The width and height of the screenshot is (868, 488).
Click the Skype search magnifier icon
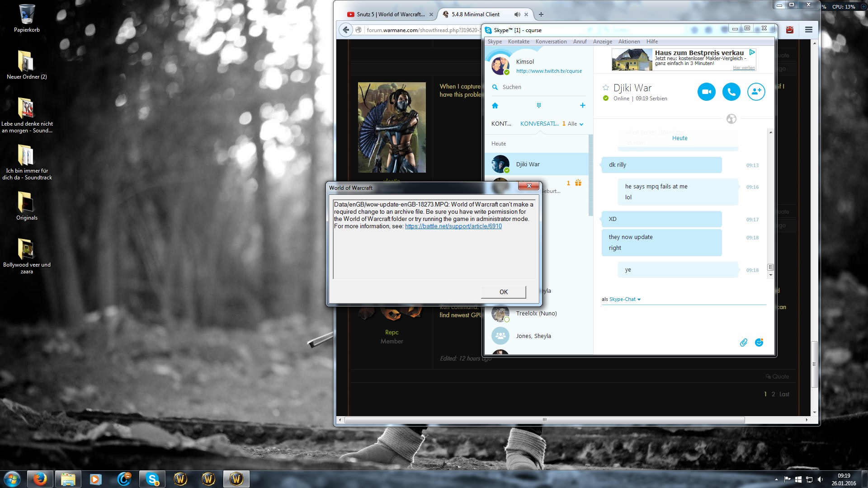pos(495,87)
